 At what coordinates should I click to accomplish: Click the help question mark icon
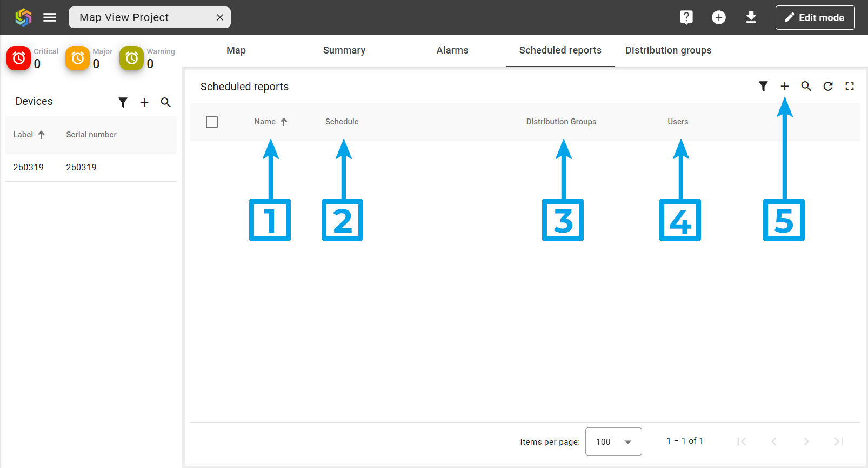click(686, 17)
